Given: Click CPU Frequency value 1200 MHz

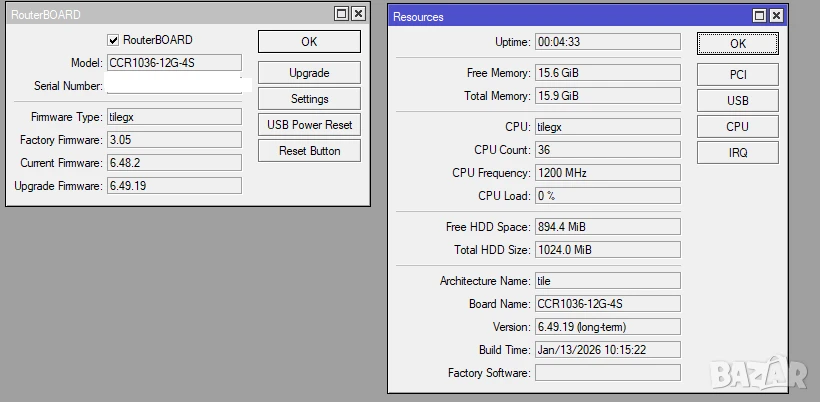Looking at the screenshot, I should tap(608, 173).
